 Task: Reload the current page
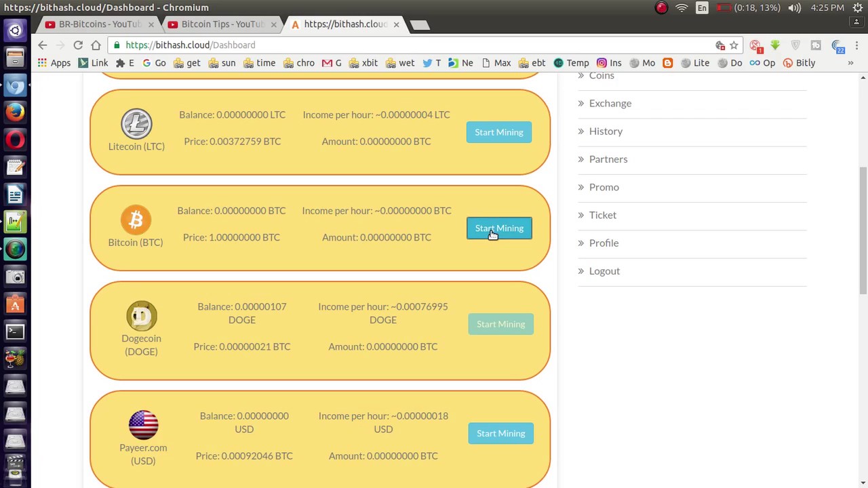click(x=78, y=45)
